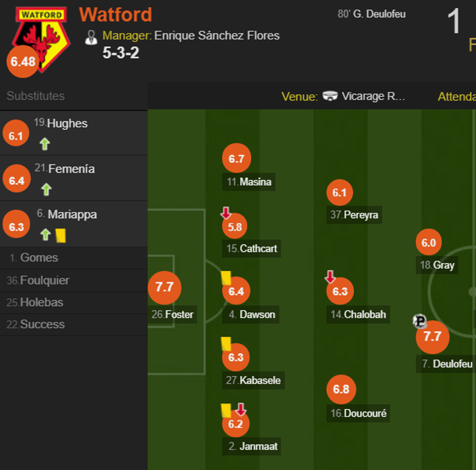The width and height of the screenshot is (476, 470).
Task: Select the Substitutes header
Action: 35,96
